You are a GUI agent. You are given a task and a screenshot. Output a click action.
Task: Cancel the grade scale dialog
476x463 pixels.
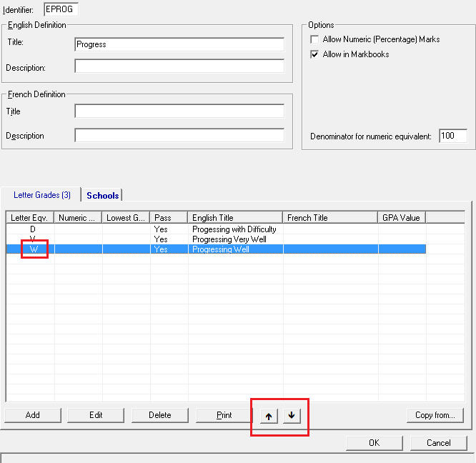(438, 443)
